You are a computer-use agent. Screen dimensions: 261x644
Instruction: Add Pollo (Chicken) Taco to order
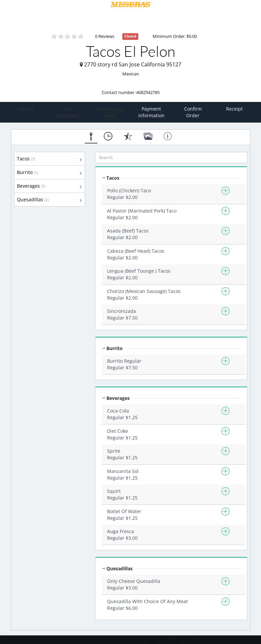(225, 191)
